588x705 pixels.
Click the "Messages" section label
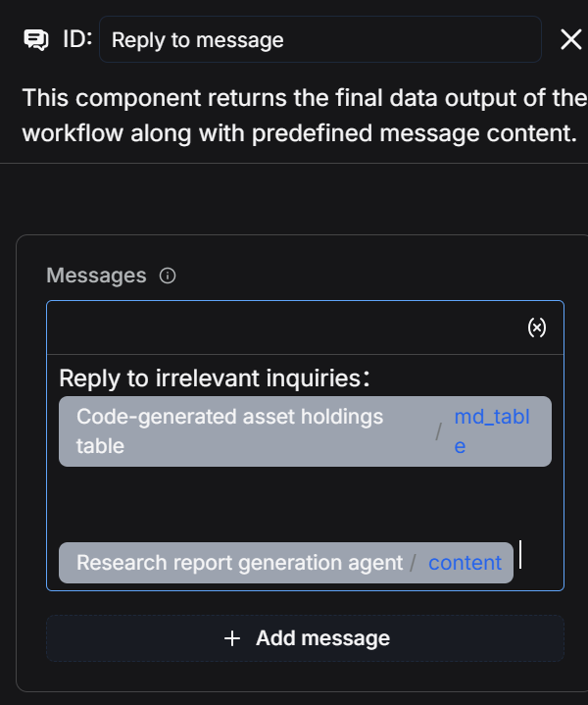[x=96, y=276]
